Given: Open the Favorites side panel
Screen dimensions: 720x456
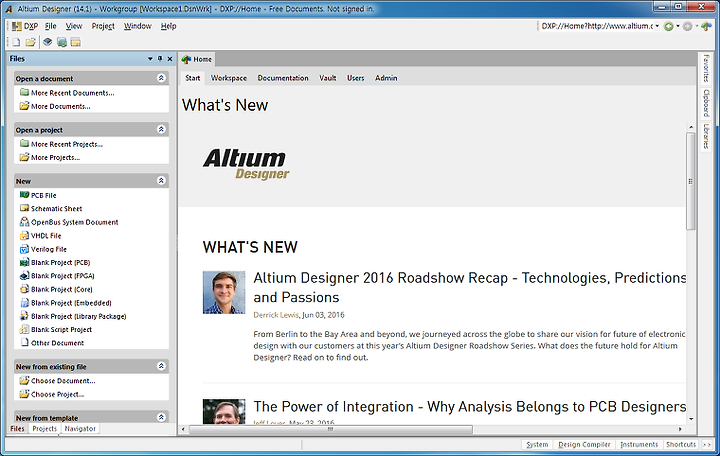Looking at the screenshot, I should pyautogui.click(x=706, y=68).
